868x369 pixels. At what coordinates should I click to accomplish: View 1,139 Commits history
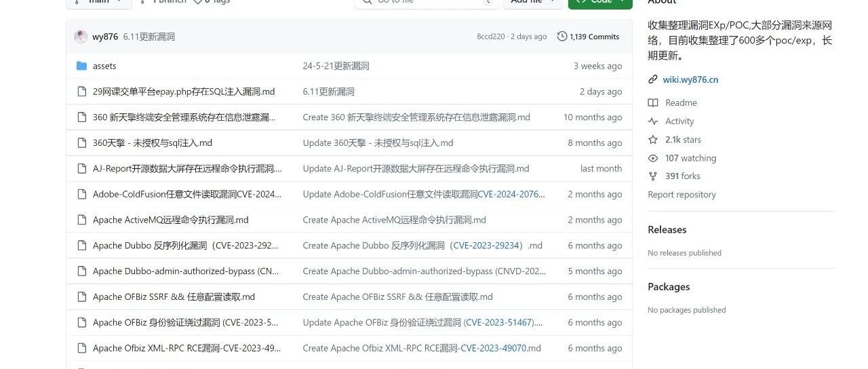594,37
